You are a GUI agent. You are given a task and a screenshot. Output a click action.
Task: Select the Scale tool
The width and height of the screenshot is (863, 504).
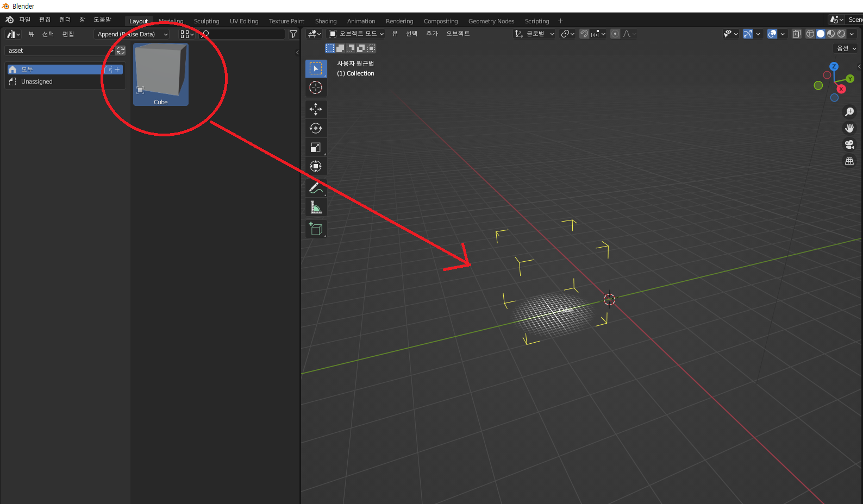coord(316,147)
